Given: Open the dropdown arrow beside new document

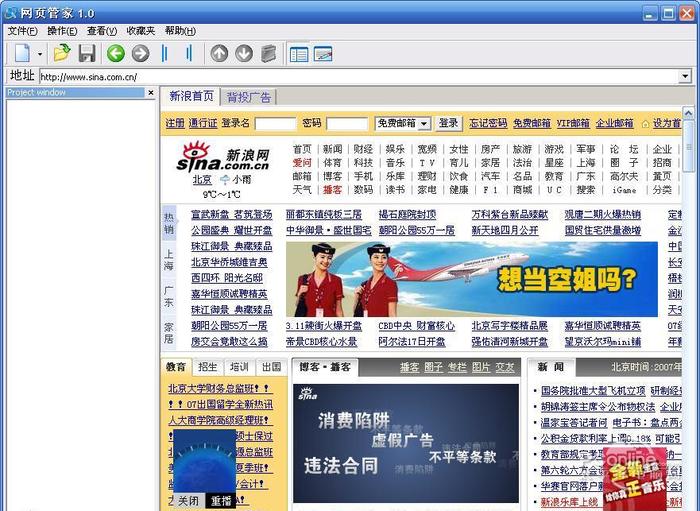Looking at the screenshot, I should coord(40,54).
